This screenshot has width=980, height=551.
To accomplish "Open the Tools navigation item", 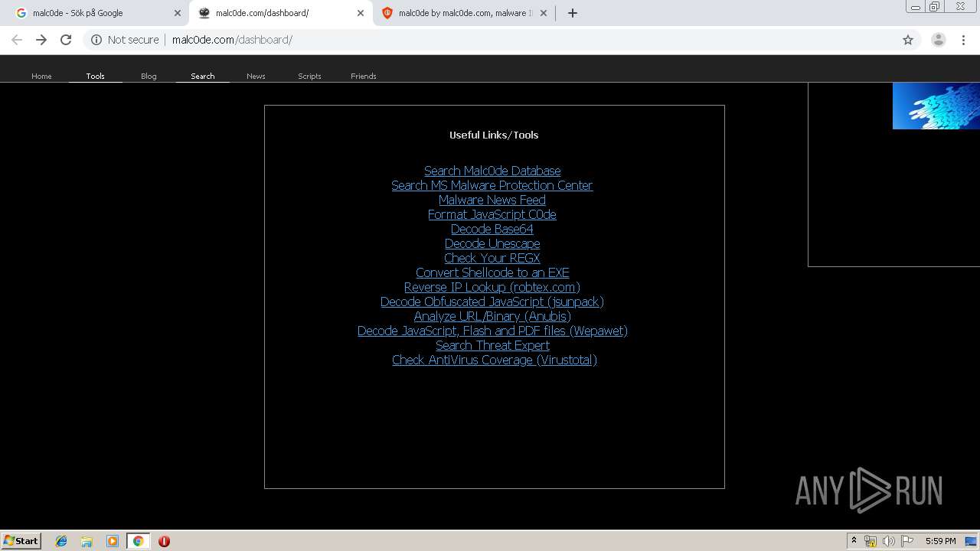I will point(95,76).
